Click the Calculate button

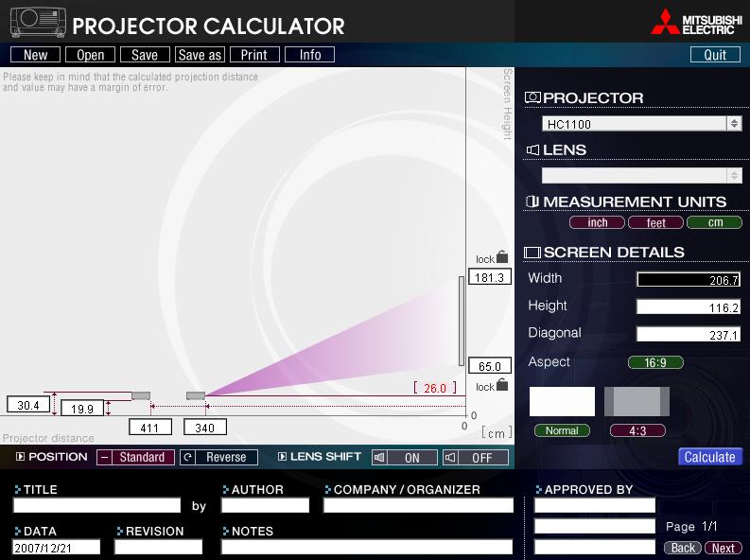710,457
